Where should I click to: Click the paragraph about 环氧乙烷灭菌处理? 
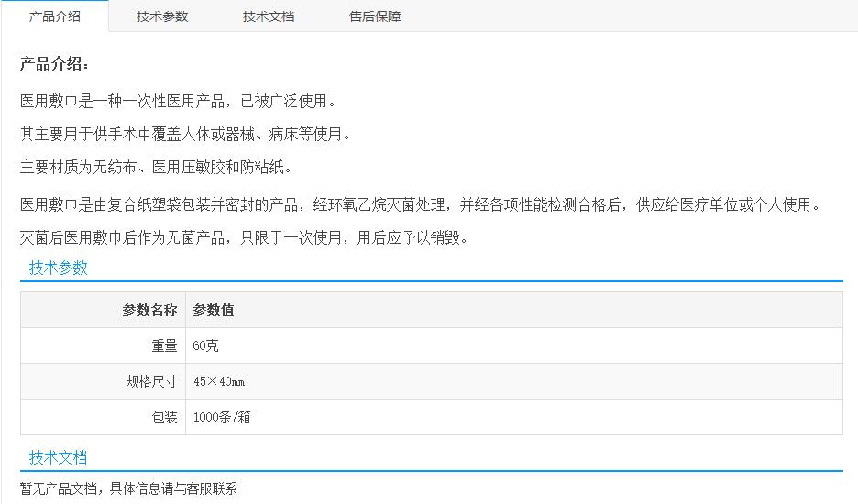pos(420,204)
